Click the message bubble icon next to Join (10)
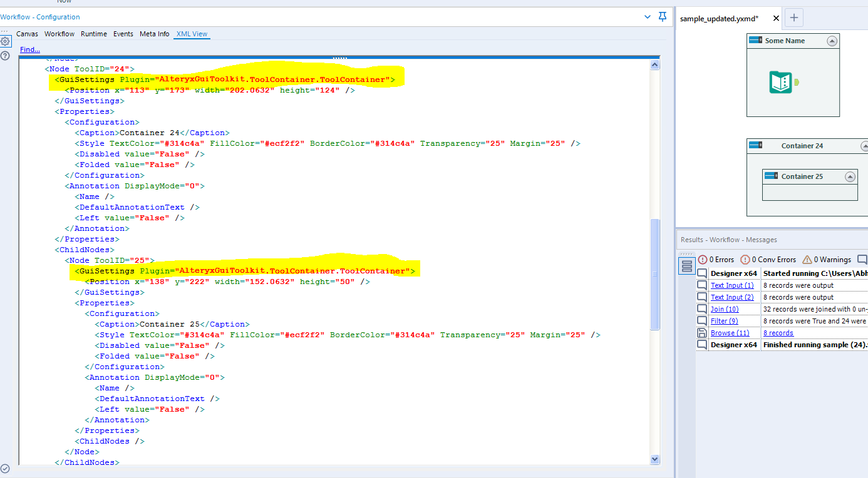868x478 pixels. pos(702,308)
